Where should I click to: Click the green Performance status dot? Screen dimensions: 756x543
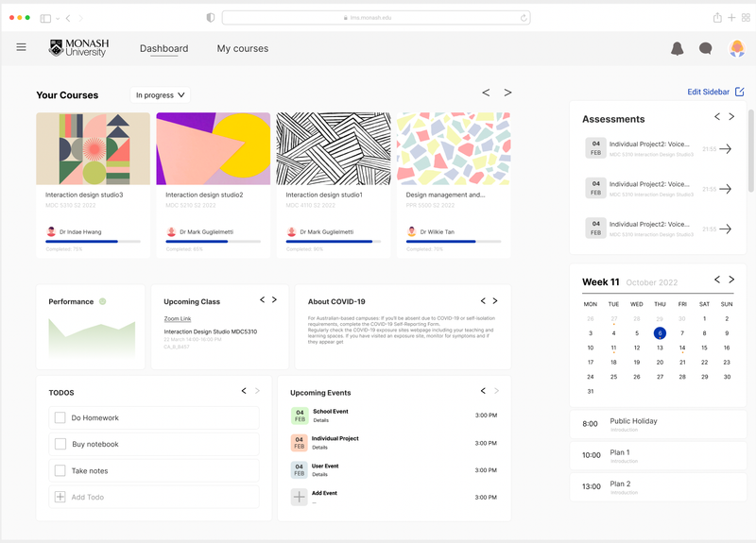[x=102, y=301]
